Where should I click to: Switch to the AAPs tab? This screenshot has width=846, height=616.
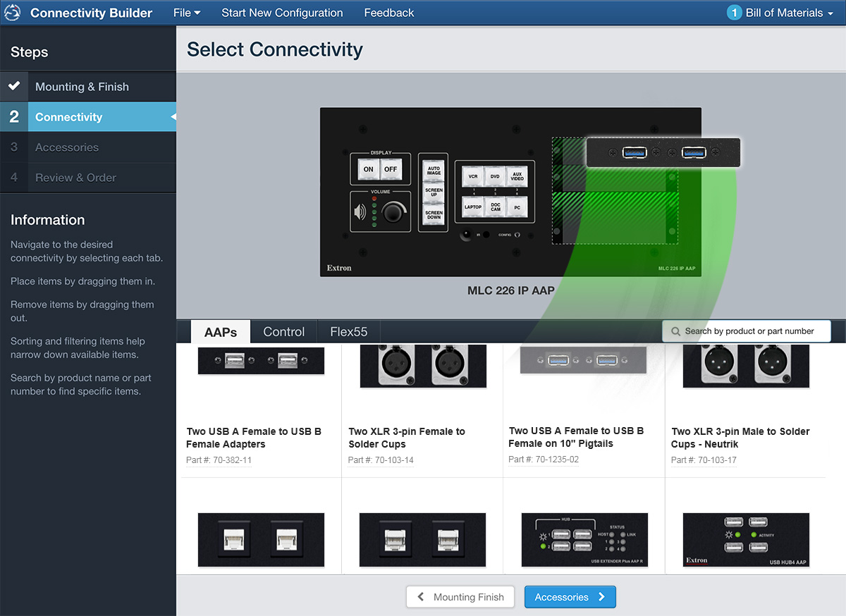pos(221,332)
